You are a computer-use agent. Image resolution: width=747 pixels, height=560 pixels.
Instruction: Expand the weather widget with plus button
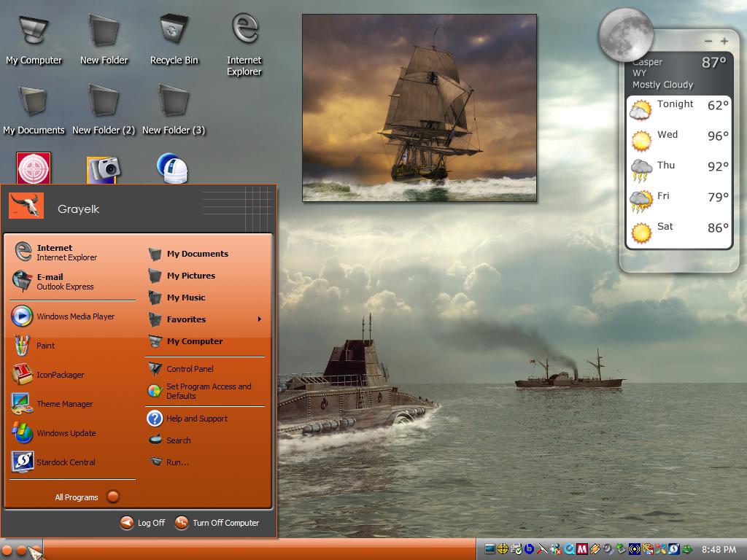click(x=724, y=41)
